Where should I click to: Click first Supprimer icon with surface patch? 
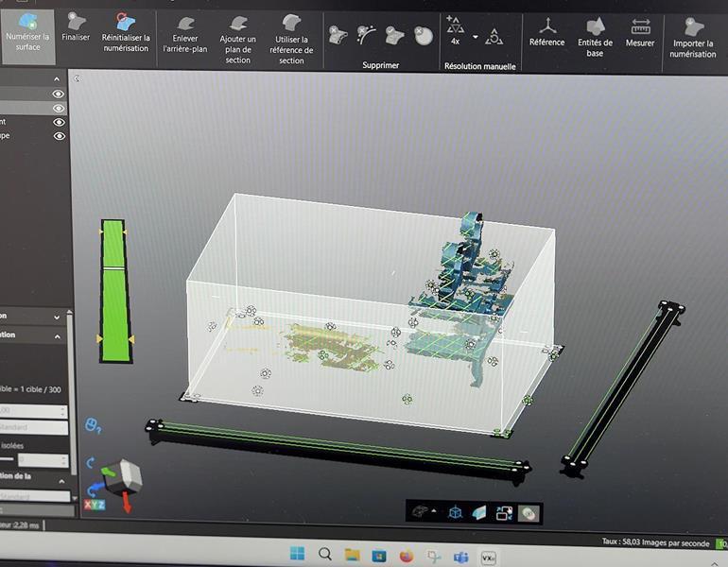(338, 35)
